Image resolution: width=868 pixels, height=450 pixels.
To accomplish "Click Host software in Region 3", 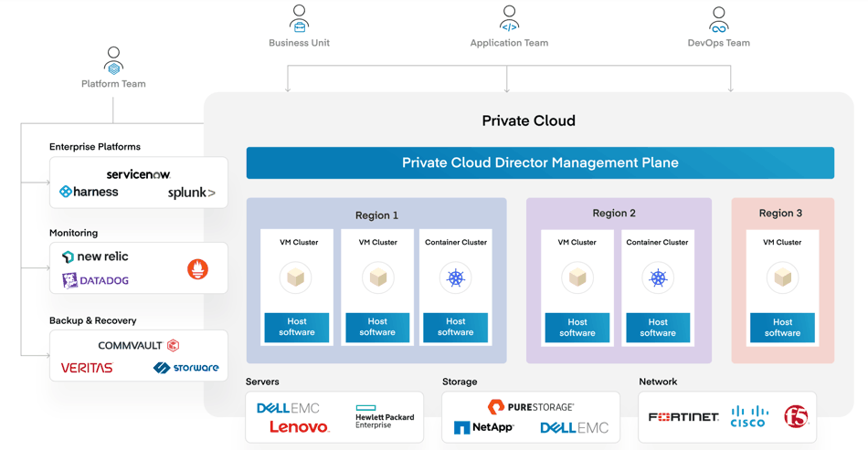I will click(782, 328).
